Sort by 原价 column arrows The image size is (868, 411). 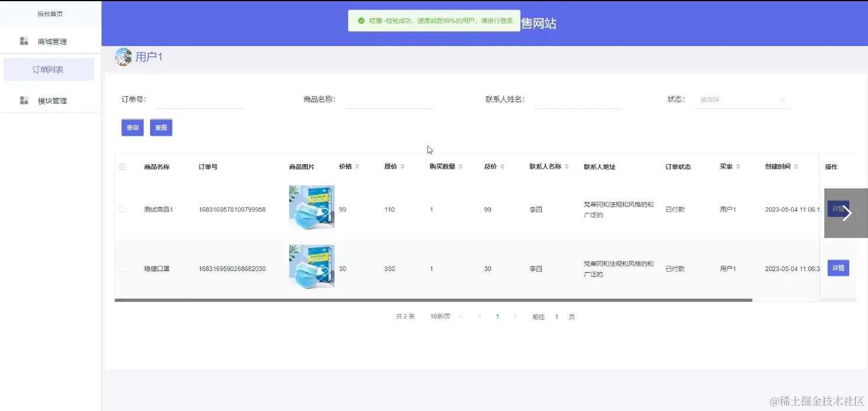coord(402,167)
